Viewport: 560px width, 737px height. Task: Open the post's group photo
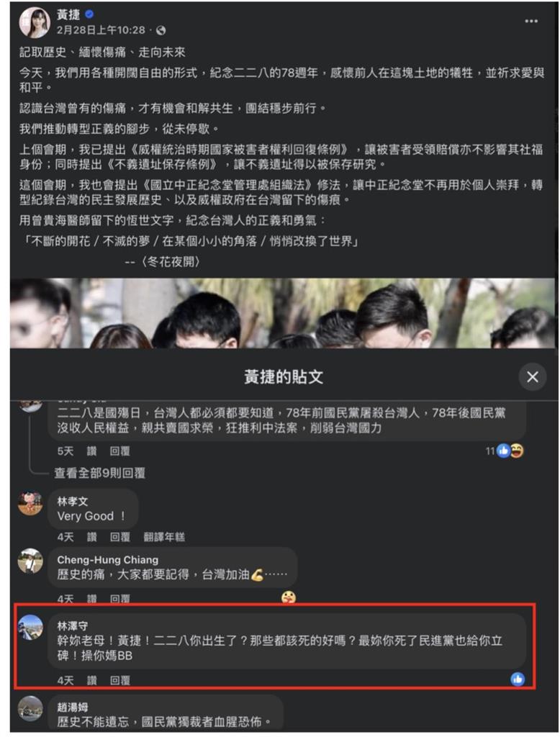pyautogui.click(x=282, y=313)
